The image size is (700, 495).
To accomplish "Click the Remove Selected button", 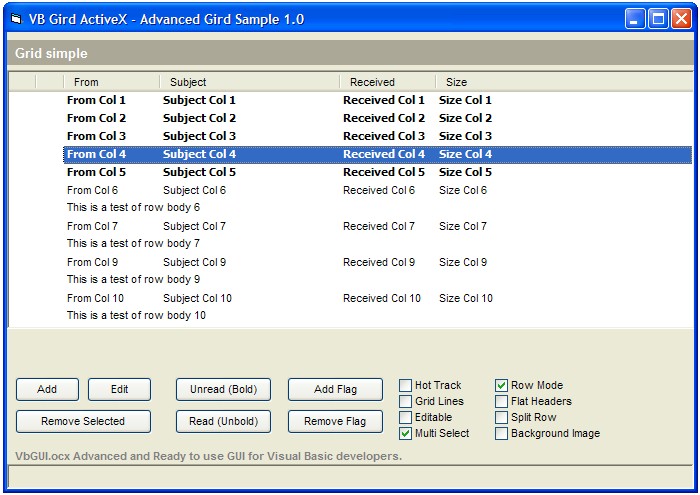I will coord(83,421).
